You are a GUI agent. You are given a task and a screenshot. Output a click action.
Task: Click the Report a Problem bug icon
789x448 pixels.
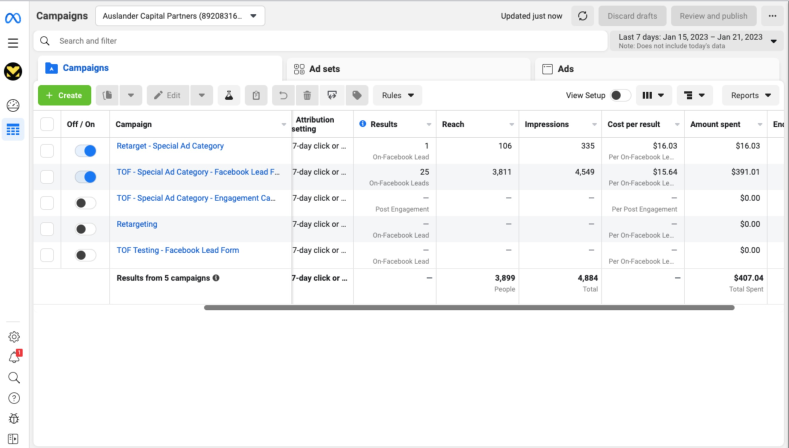pos(14,418)
